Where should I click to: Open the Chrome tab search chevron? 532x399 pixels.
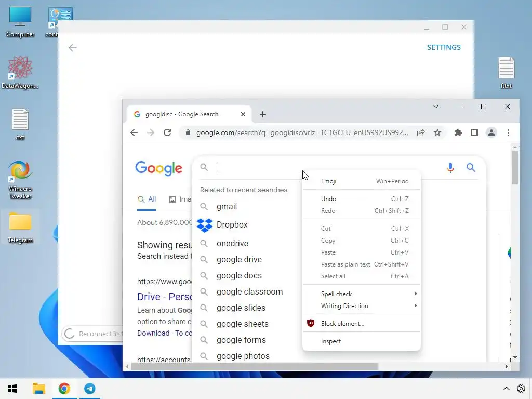click(436, 107)
